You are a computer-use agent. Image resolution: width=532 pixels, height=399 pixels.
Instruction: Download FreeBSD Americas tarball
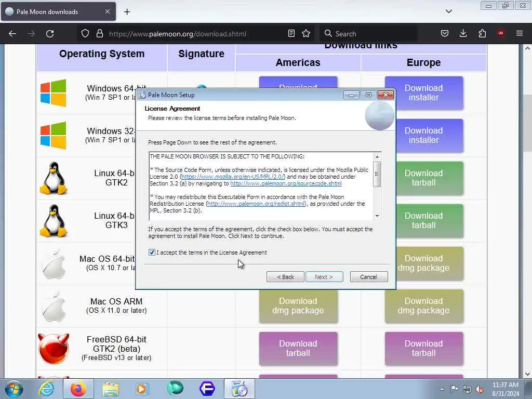[x=298, y=349]
